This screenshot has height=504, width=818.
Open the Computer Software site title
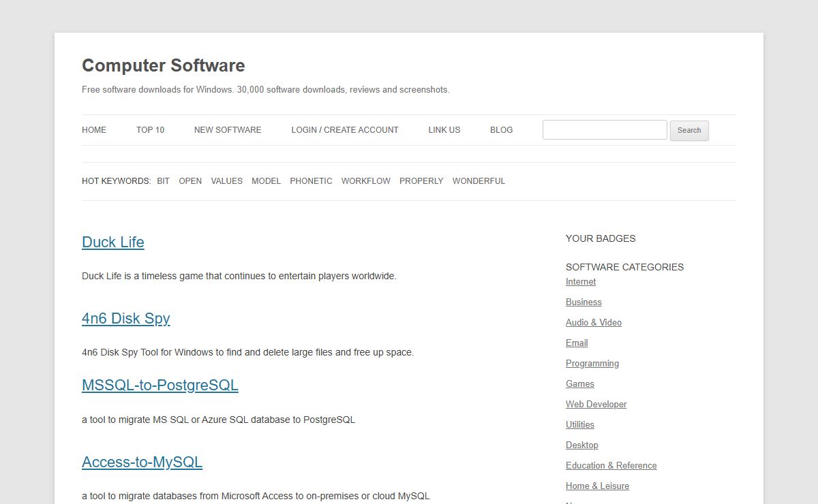click(x=163, y=65)
